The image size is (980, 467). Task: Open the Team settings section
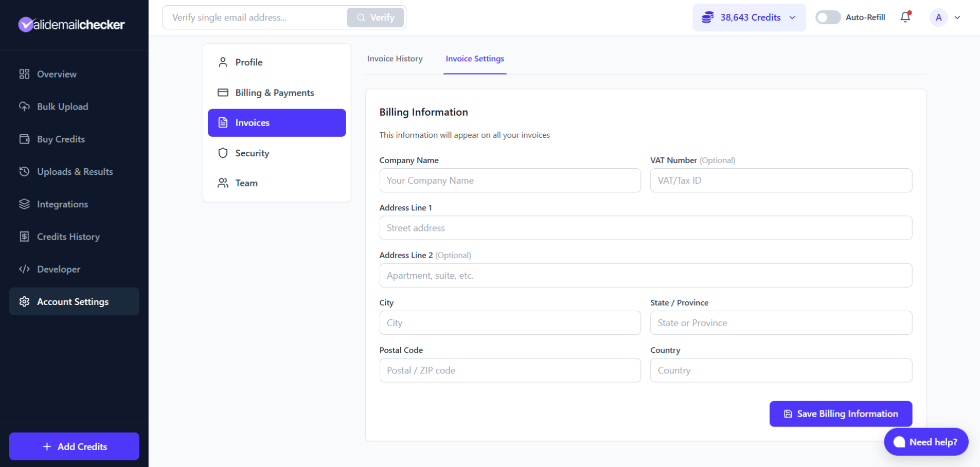coord(246,183)
